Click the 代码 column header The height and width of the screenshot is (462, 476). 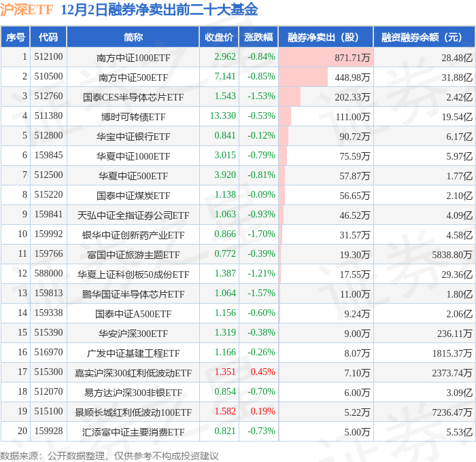48,37
